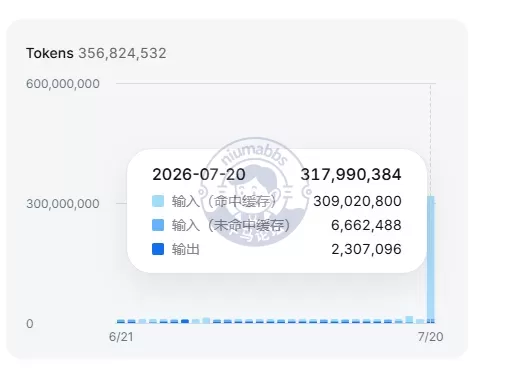Click the 6/21 x-axis date label
Screen dimensions: 511x384
pos(121,337)
